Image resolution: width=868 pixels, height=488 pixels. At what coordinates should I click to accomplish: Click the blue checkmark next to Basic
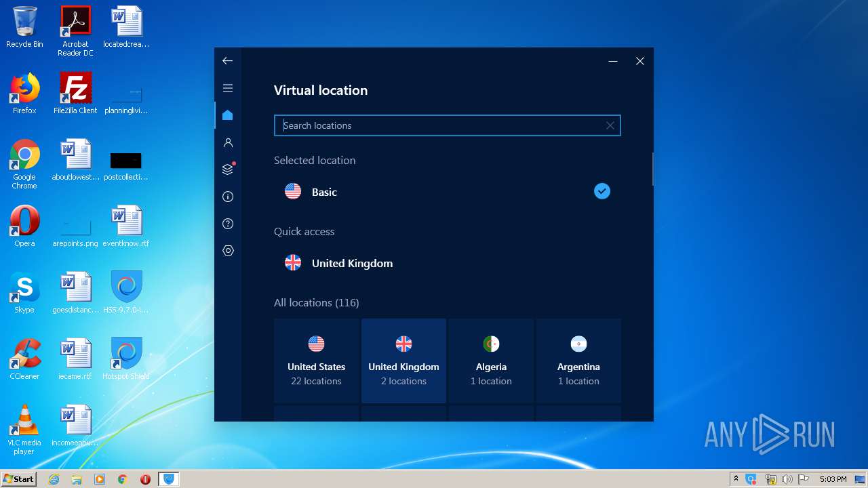(602, 192)
